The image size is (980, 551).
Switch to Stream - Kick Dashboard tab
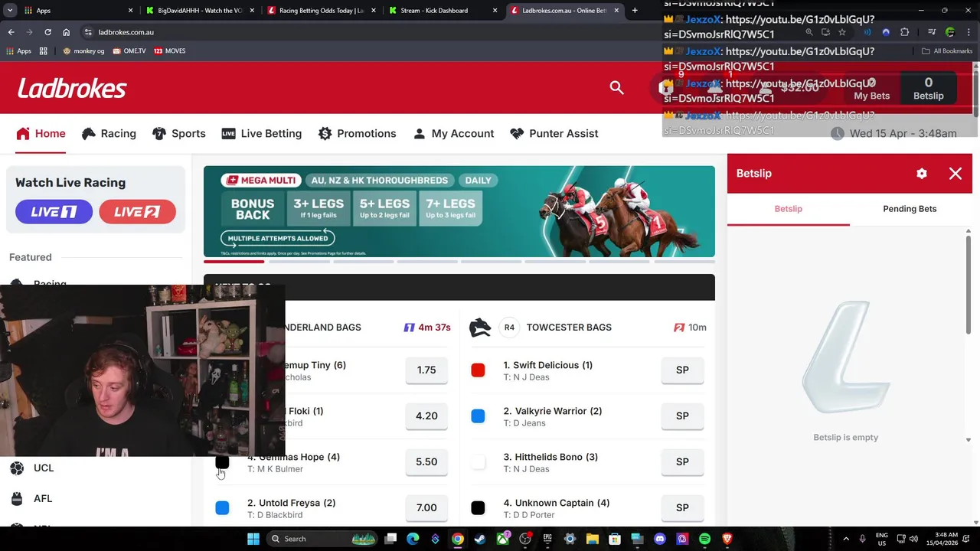[x=445, y=11]
